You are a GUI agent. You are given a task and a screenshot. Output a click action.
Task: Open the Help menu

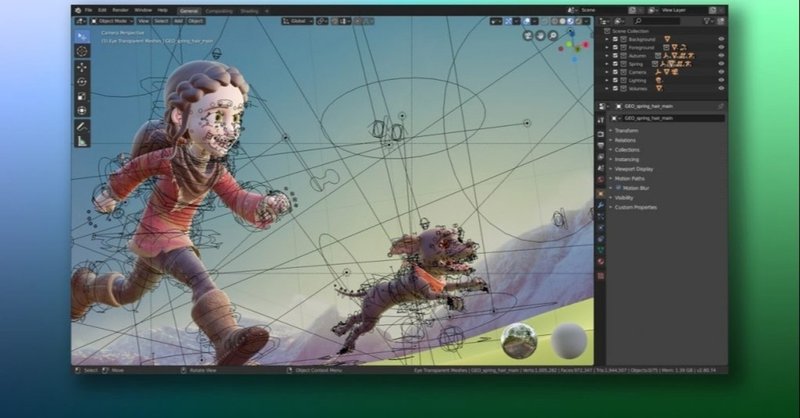pyautogui.click(x=162, y=10)
